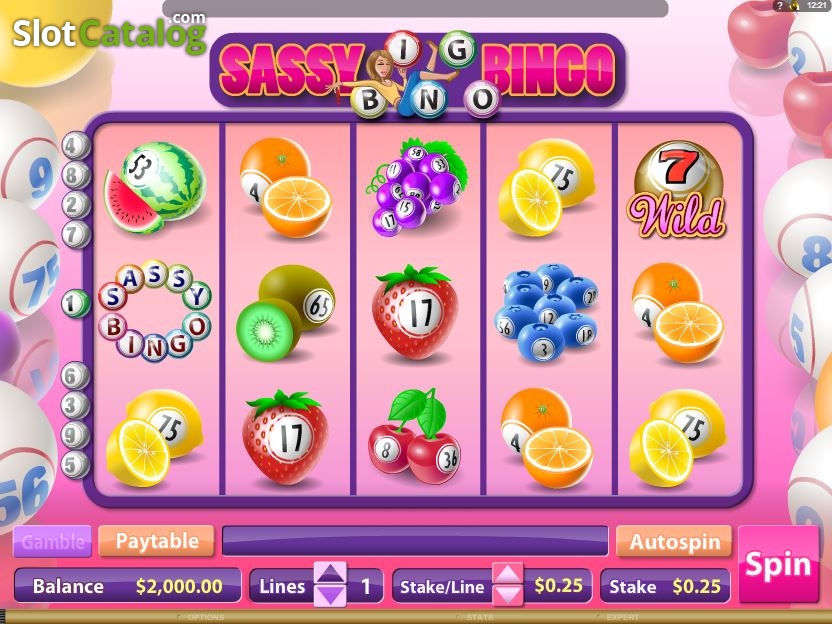Screen dimensions: 832x624
Task: Click the Gamble button
Action: (x=52, y=541)
